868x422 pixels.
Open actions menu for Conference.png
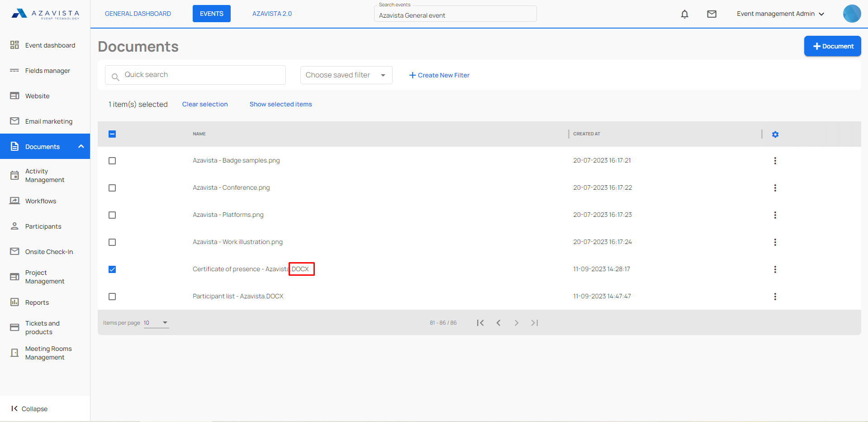[x=775, y=188]
